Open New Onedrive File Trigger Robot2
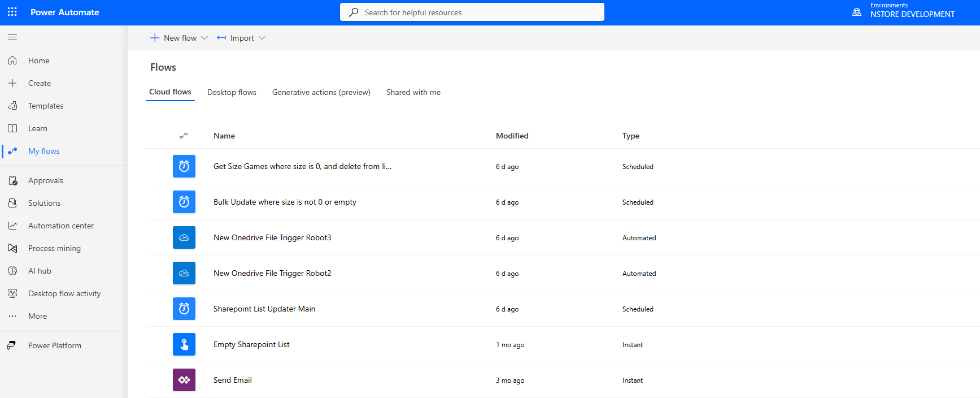The height and width of the screenshot is (398, 980). click(272, 273)
